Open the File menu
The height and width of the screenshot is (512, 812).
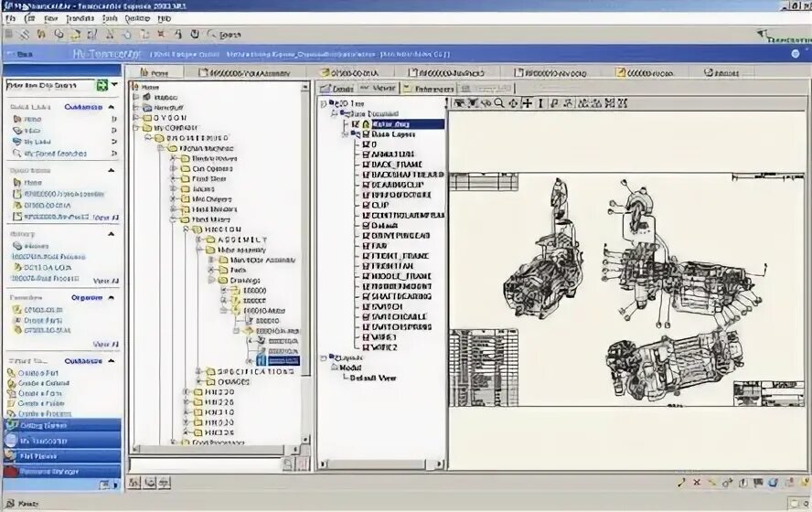click(10, 18)
